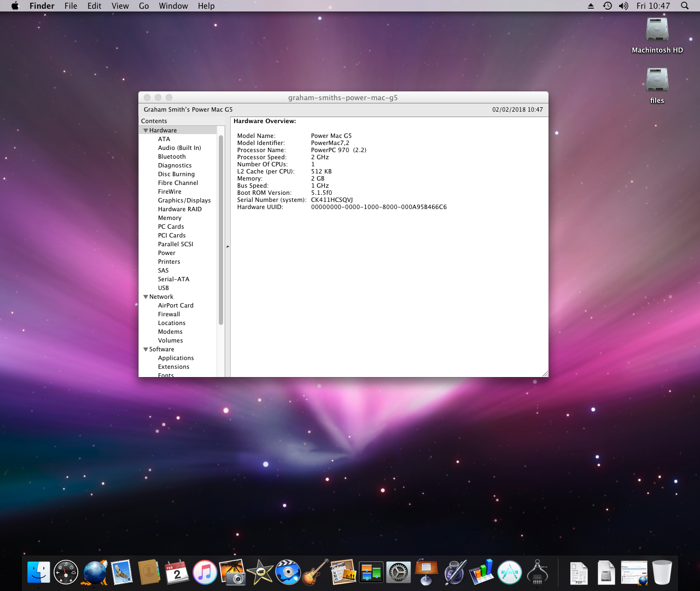Select Parallel SCSI entry

pyautogui.click(x=176, y=244)
